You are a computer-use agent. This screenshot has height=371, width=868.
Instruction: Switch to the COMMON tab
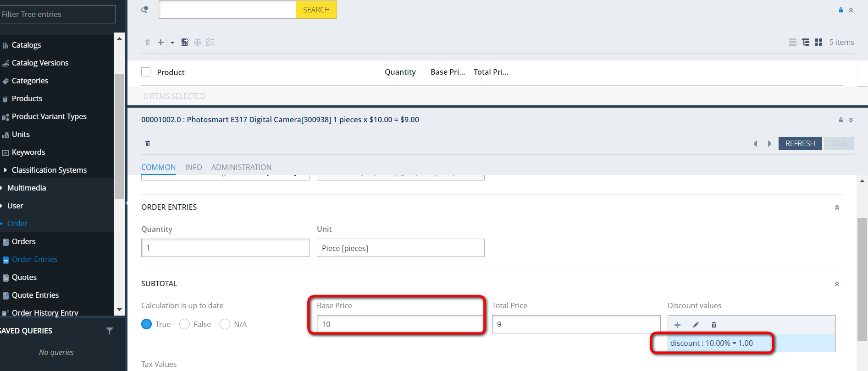(x=158, y=167)
